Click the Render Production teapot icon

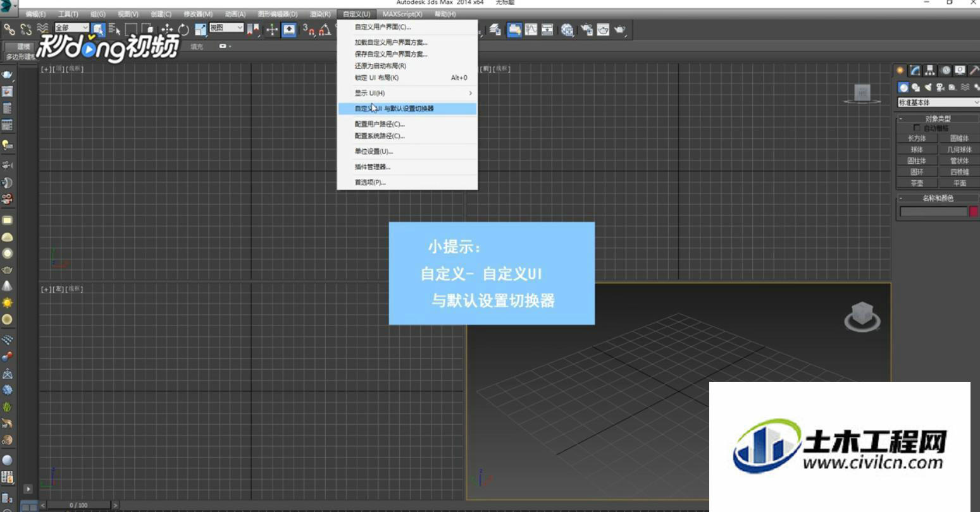pos(620,29)
